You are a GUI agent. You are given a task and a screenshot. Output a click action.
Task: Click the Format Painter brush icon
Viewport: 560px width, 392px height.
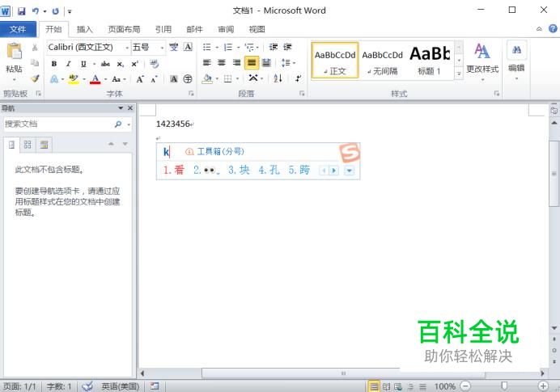(x=35, y=78)
